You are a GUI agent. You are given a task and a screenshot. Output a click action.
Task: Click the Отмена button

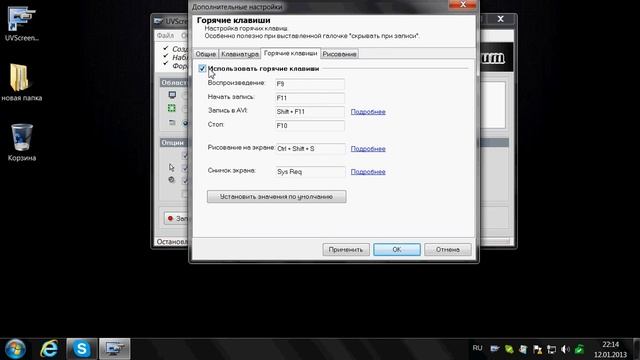point(448,249)
